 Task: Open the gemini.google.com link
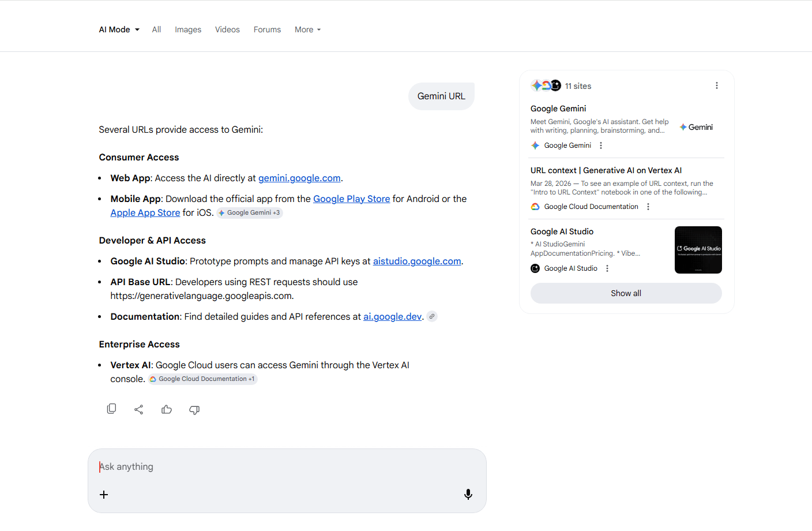pos(299,178)
